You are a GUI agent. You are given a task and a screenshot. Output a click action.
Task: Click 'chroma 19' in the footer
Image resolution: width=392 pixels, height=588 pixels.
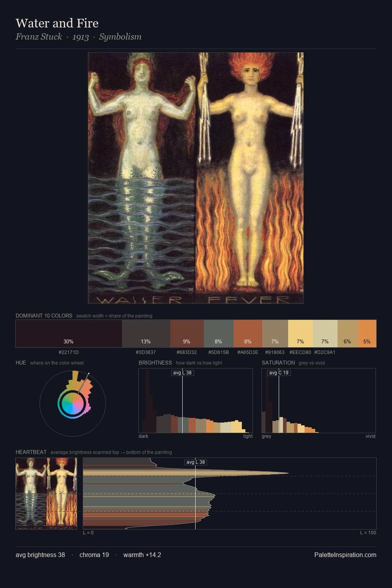pyautogui.click(x=94, y=555)
